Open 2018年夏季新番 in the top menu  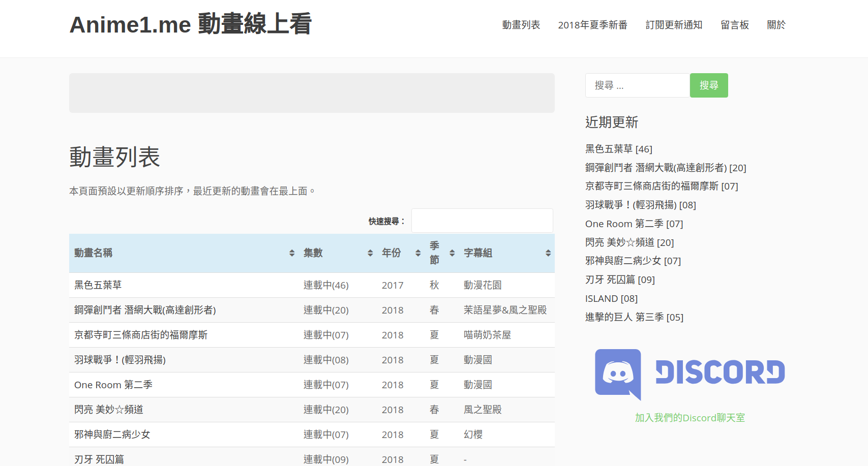click(x=592, y=25)
